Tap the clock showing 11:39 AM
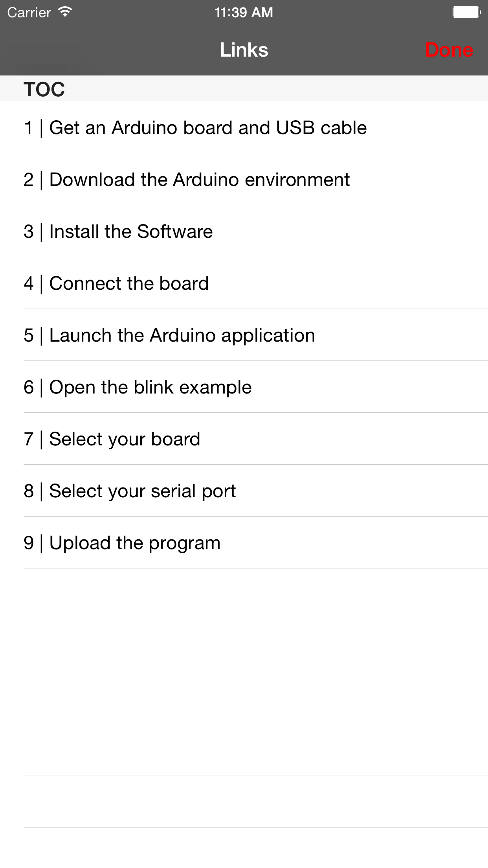 tap(244, 12)
